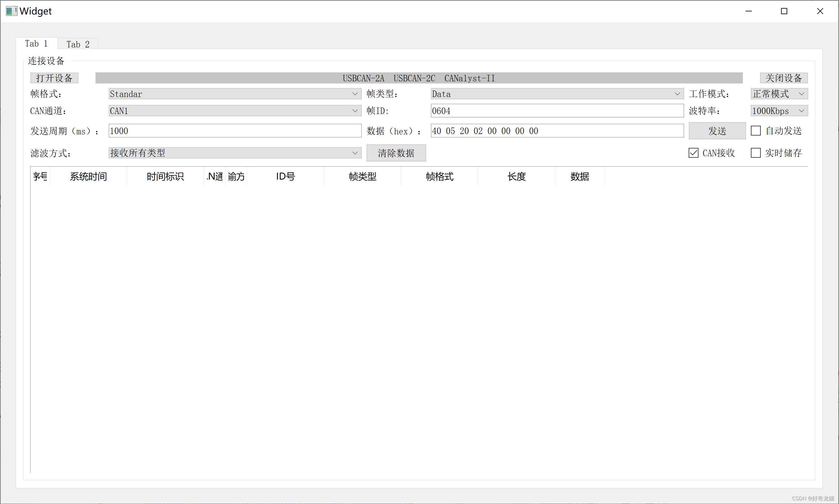
Task: Click the 发送周期 input field showing 1000
Action: tap(235, 131)
